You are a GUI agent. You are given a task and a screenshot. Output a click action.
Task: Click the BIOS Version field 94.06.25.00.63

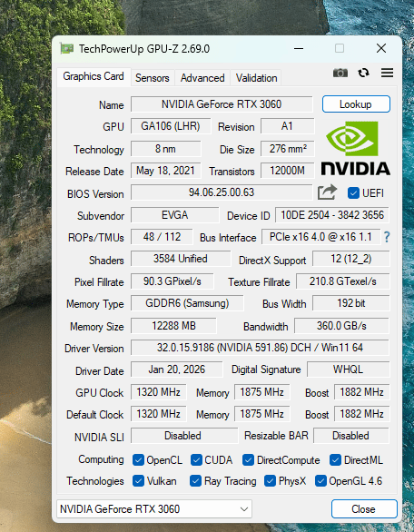[x=222, y=192]
